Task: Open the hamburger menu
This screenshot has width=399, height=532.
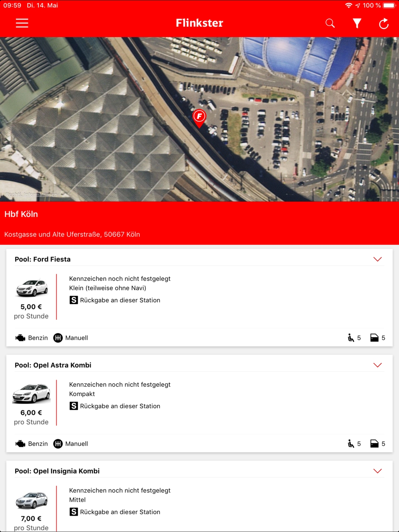Action: pyautogui.click(x=22, y=23)
